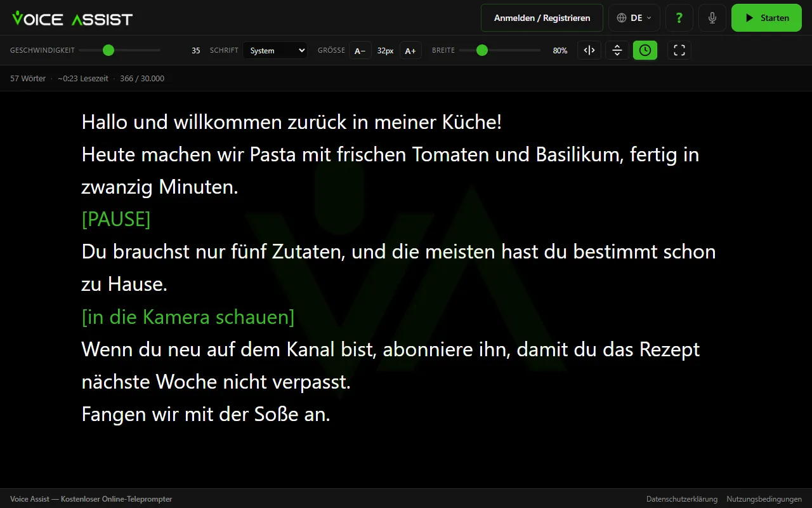Activate the microphone voice control button
812x508 pixels.
point(712,18)
